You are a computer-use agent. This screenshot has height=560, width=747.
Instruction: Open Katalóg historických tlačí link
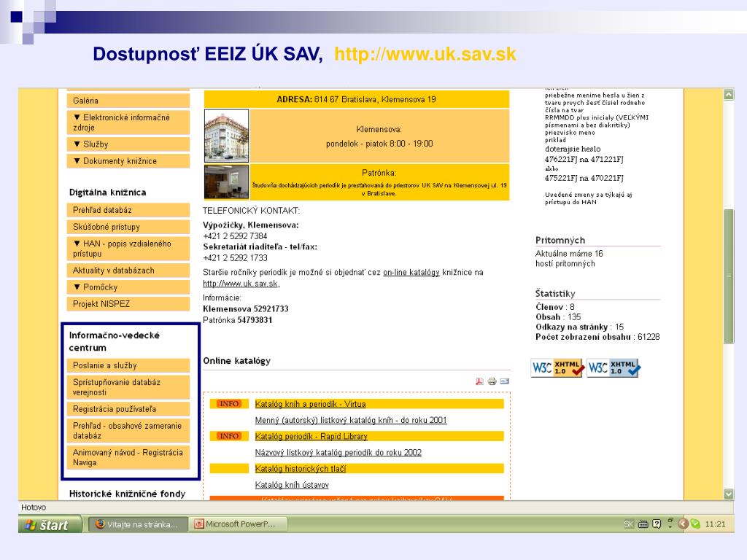pos(300,469)
